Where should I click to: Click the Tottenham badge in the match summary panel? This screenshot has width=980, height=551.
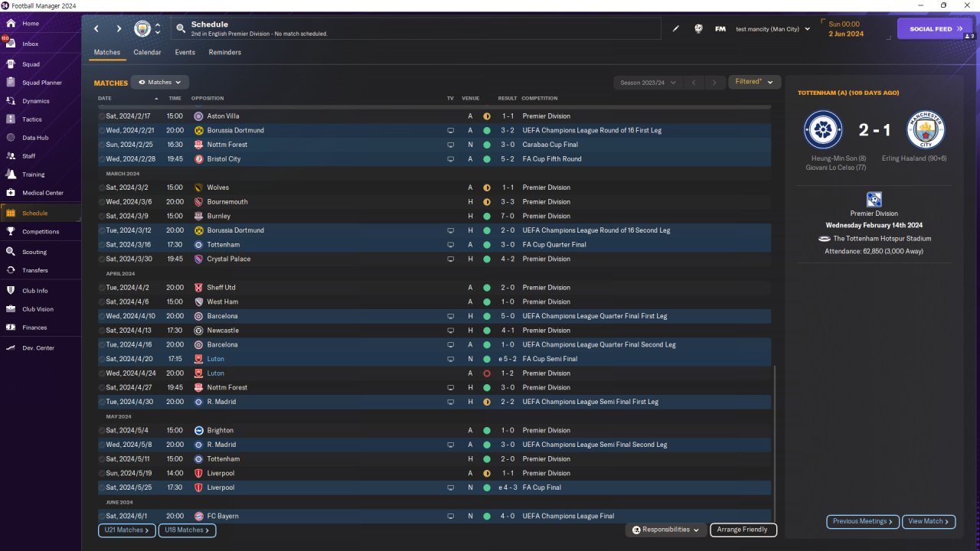tap(823, 130)
